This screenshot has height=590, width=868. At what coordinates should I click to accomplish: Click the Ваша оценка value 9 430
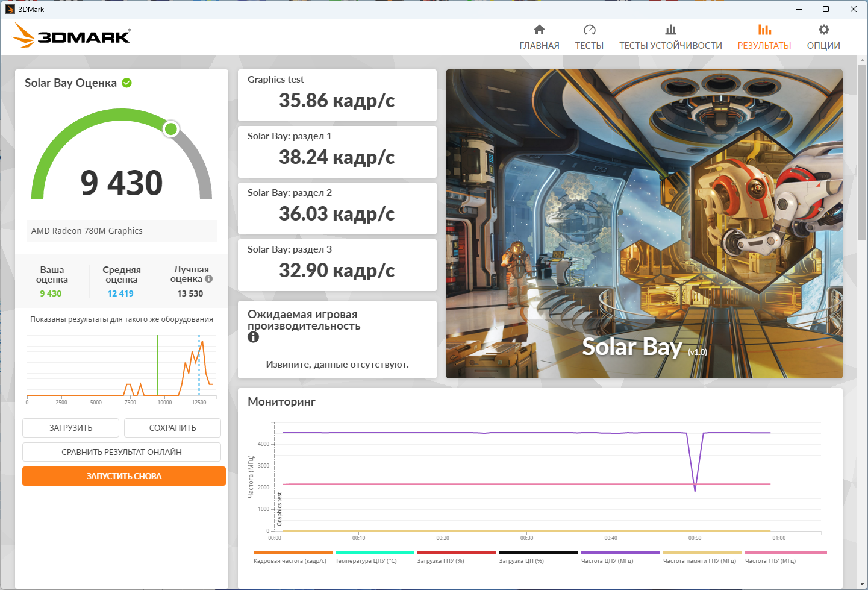point(51,293)
